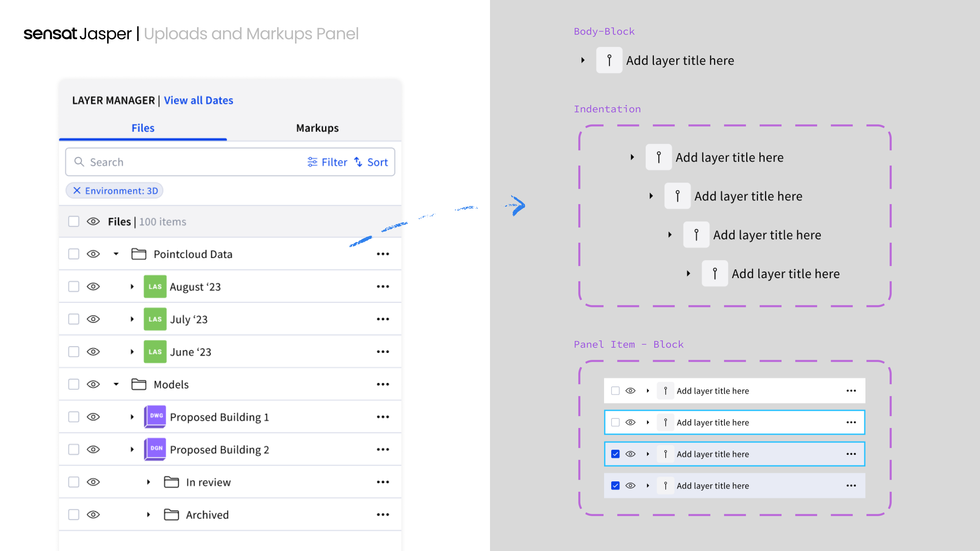
Task: Collapse the Models folder
Action: (x=116, y=384)
